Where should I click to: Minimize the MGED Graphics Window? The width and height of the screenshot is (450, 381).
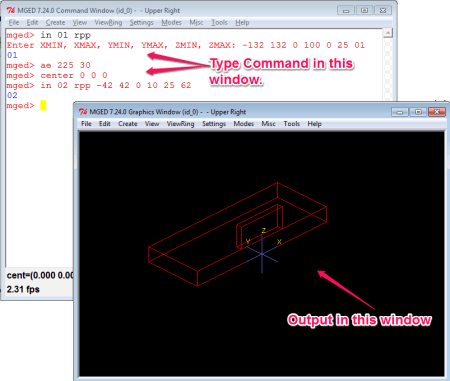(x=400, y=112)
